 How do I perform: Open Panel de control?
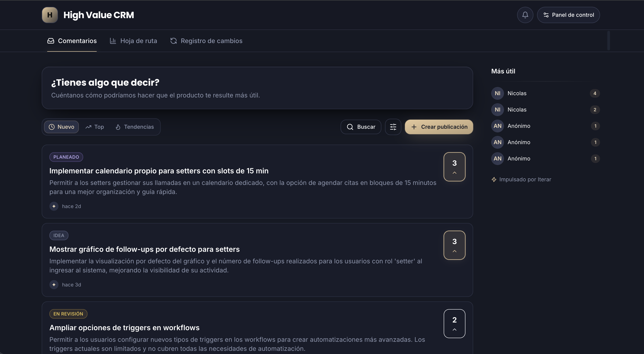pos(568,15)
